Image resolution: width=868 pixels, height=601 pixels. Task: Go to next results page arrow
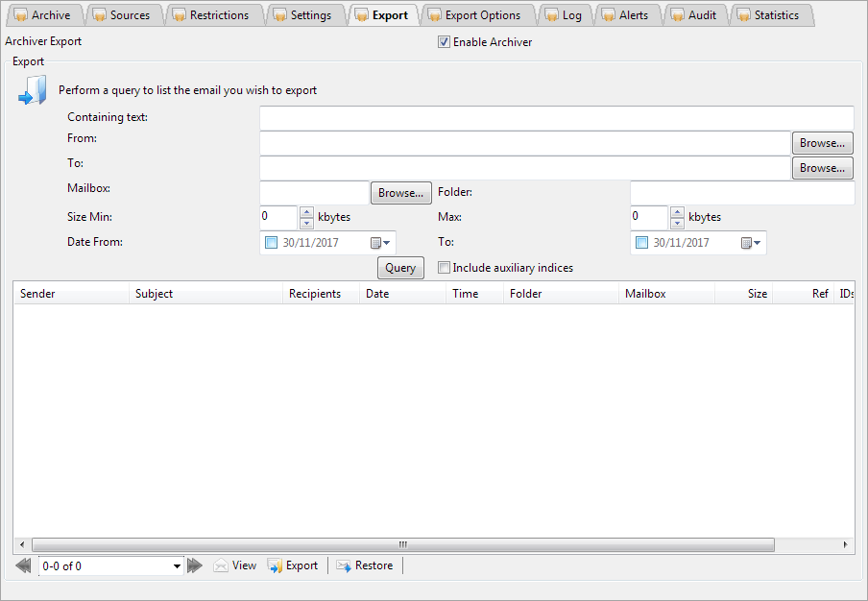tap(195, 566)
